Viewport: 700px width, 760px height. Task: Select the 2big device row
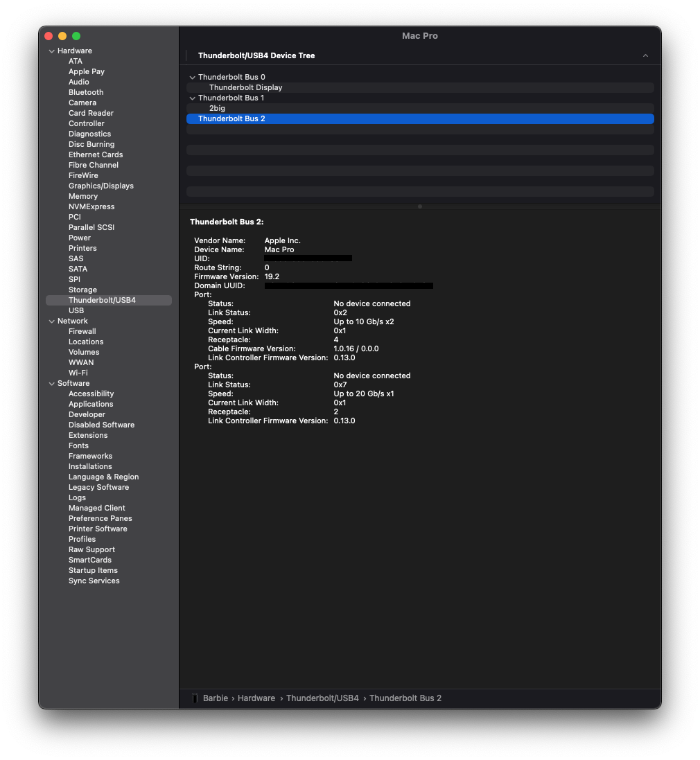(420, 109)
